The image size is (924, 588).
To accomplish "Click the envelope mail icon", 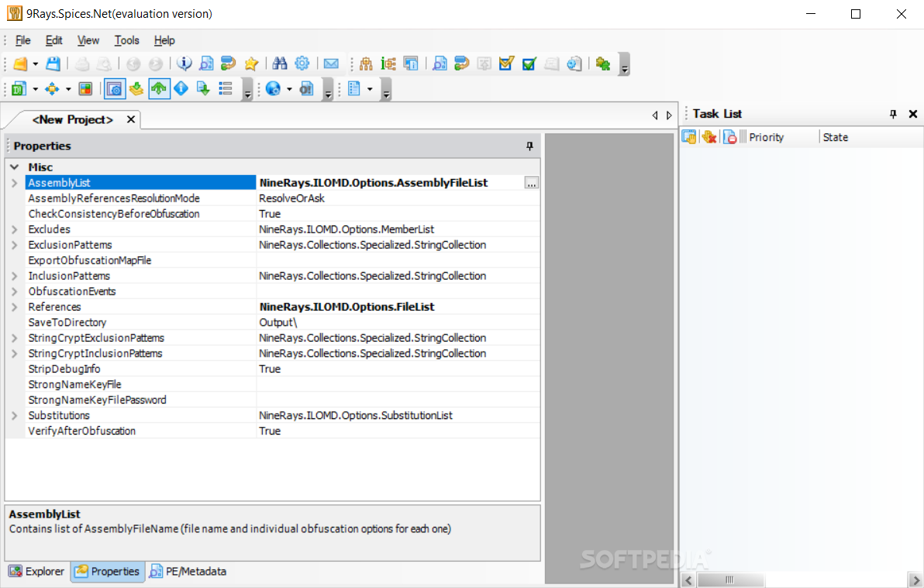I will pyautogui.click(x=331, y=64).
